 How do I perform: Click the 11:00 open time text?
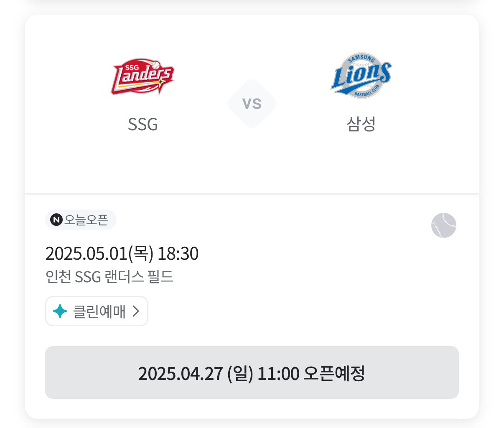278,373
